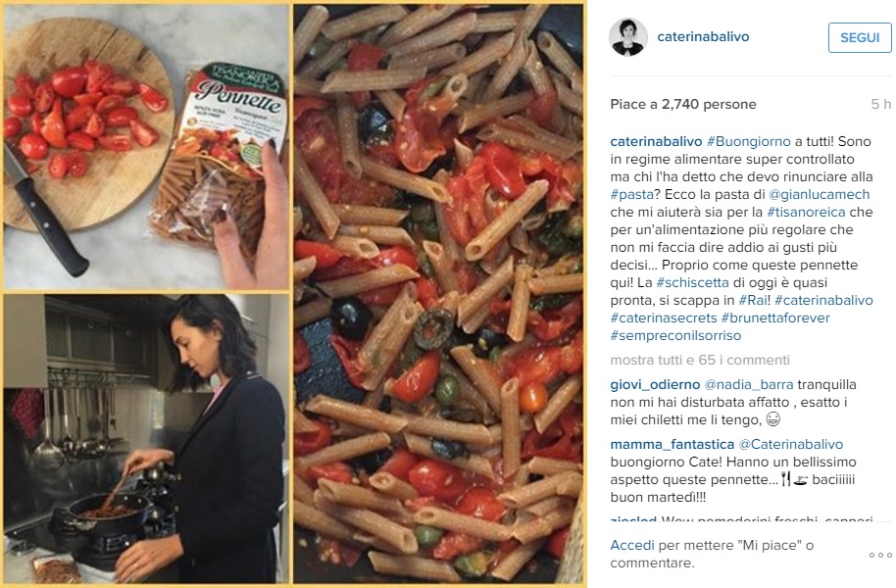Open the @nadia_barra mention
The image size is (896, 588).
pyautogui.click(x=749, y=384)
